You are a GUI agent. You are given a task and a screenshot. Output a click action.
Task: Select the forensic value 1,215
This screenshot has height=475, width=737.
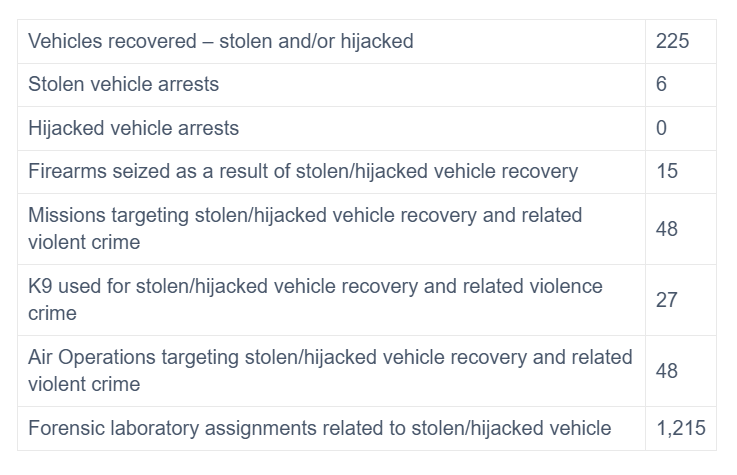click(x=681, y=428)
